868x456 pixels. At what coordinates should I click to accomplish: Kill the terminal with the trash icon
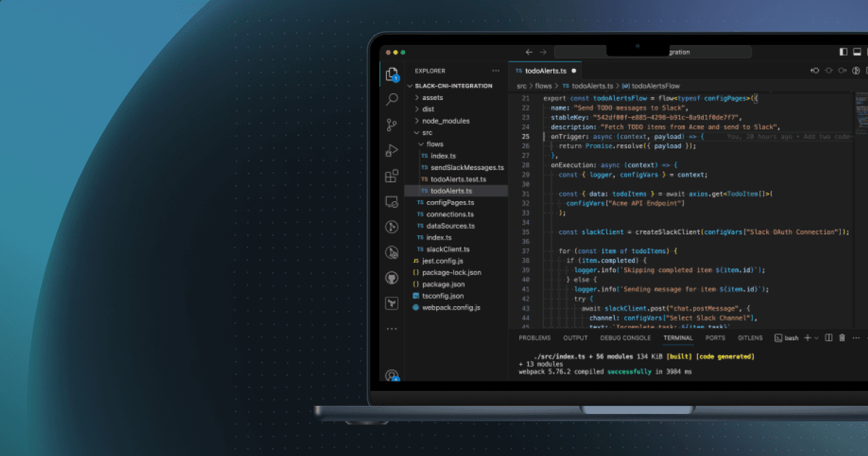click(x=842, y=338)
